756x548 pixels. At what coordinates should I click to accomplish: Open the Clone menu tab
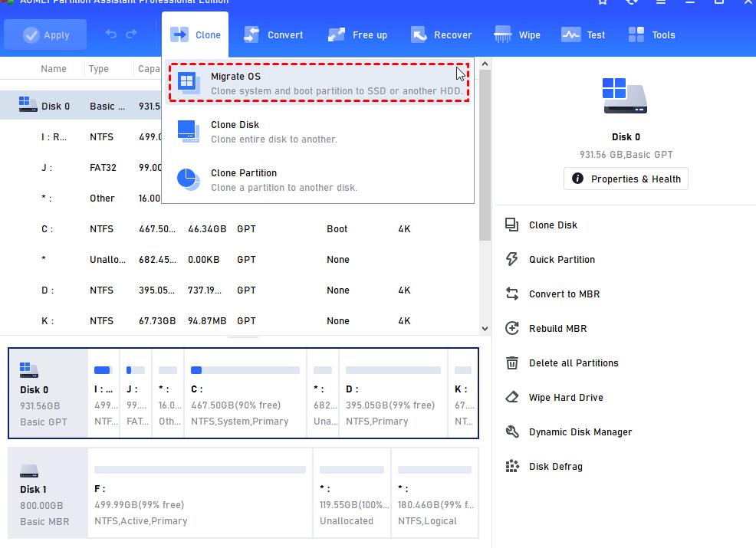[196, 34]
